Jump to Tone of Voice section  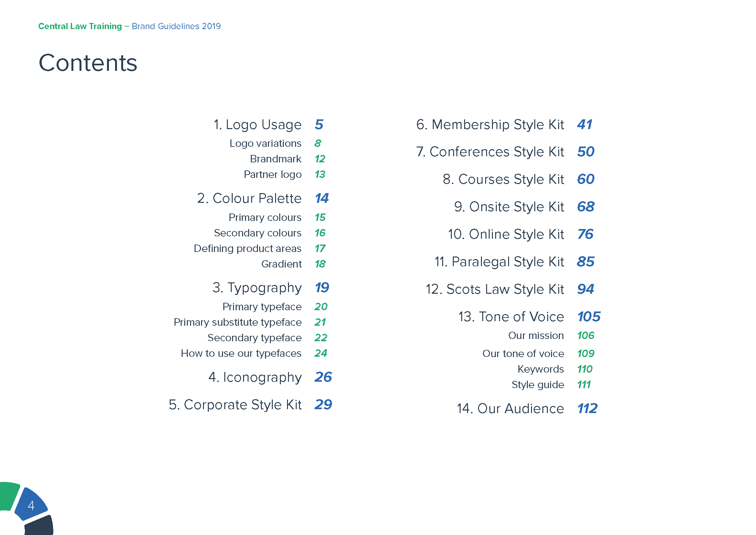click(x=511, y=317)
